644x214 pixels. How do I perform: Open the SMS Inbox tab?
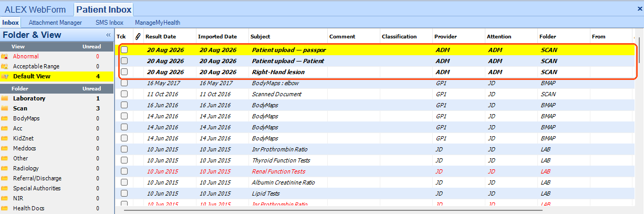click(109, 23)
